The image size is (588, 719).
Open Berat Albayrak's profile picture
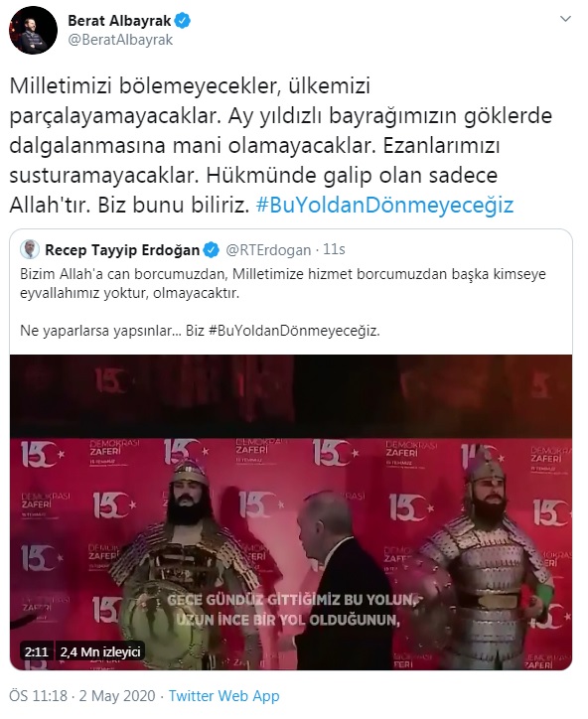click(x=33, y=30)
